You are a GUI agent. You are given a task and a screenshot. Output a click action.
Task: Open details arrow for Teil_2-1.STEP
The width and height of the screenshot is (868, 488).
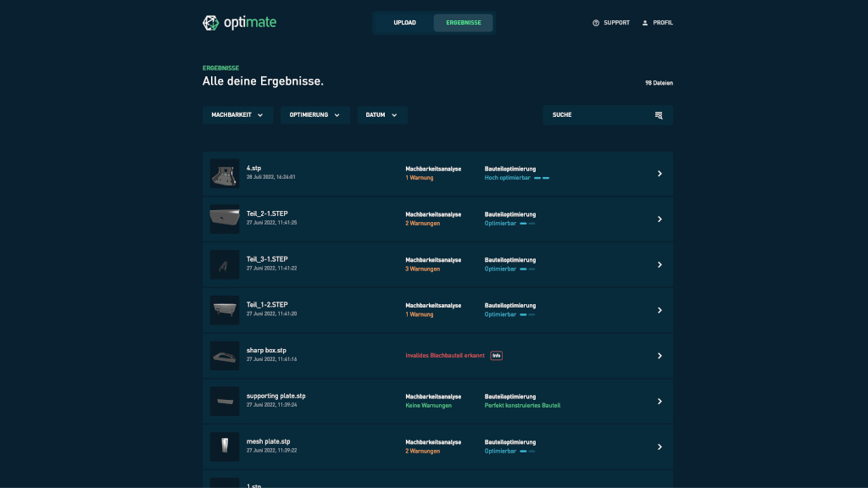[659, 219]
